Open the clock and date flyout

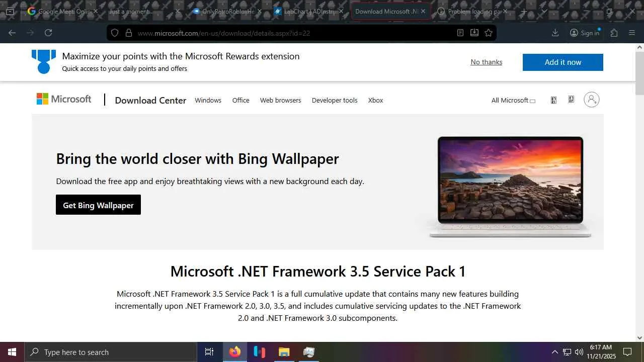pyautogui.click(x=601, y=352)
